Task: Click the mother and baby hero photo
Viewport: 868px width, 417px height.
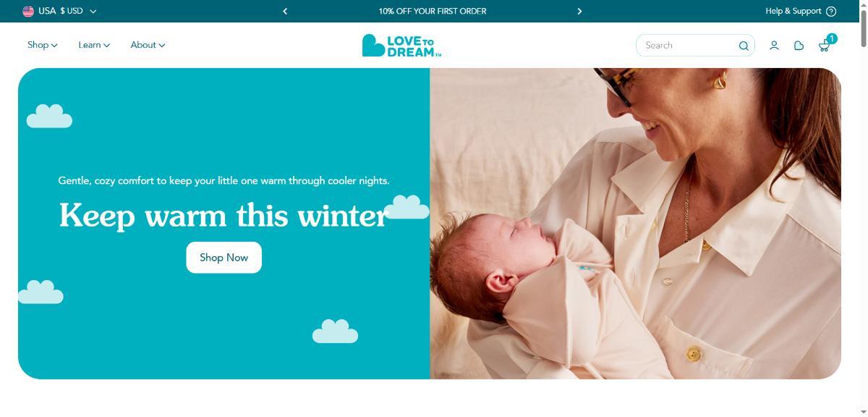Action: tap(635, 224)
